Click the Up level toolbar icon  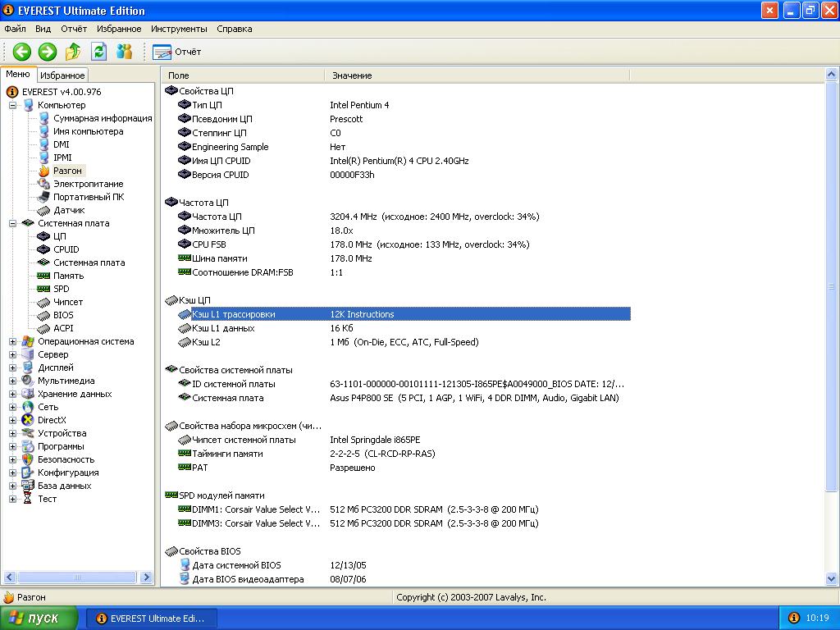click(73, 52)
